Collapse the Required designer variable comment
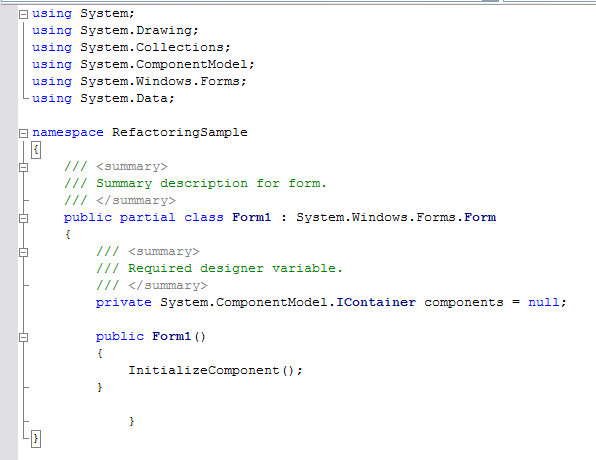 click(x=24, y=252)
